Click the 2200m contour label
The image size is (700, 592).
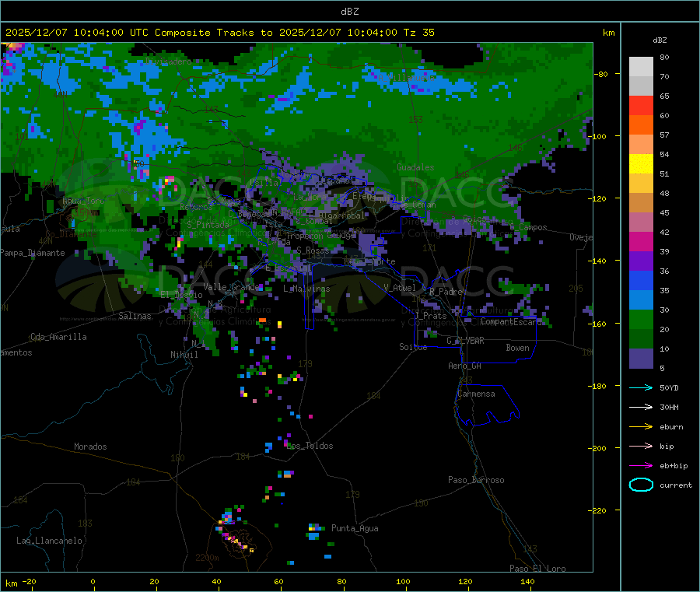pyautogui.click(x=207, y=558)
